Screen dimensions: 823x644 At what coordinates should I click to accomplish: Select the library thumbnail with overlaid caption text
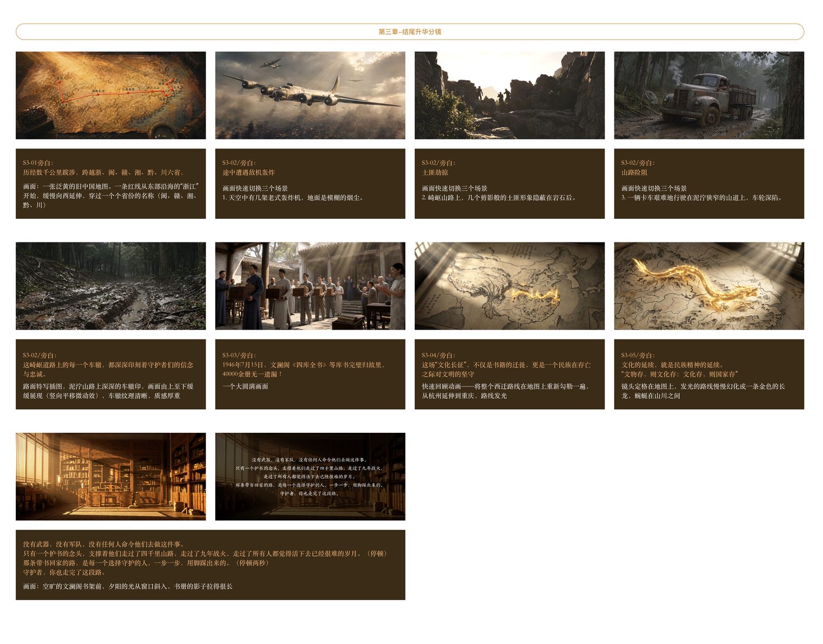pyautogui.click(x=310, y=477)
